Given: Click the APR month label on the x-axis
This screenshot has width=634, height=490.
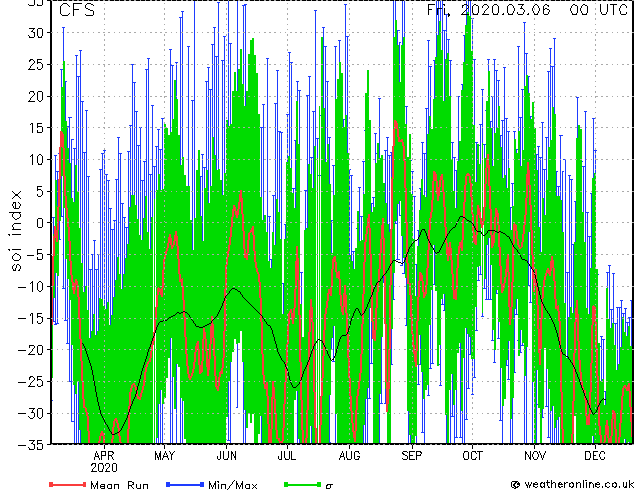Looking at the screenshot, I should pos(104,456).
